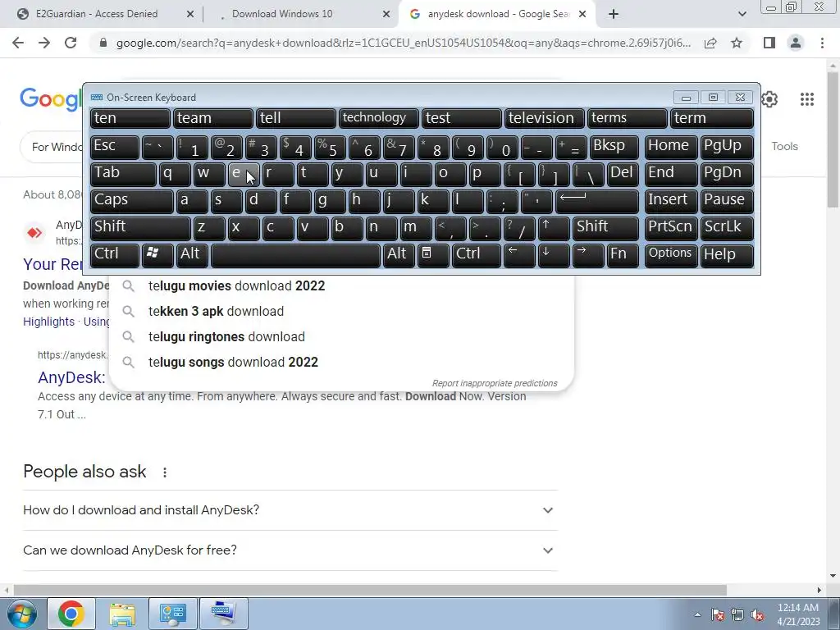Choose the 'team' word prediction

click(x=212, y=118)
